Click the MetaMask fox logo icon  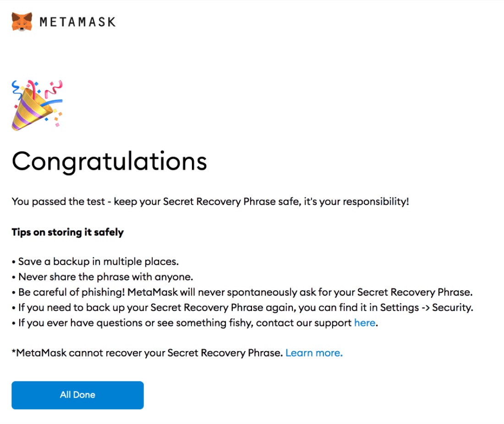click(x=22, y=22)
